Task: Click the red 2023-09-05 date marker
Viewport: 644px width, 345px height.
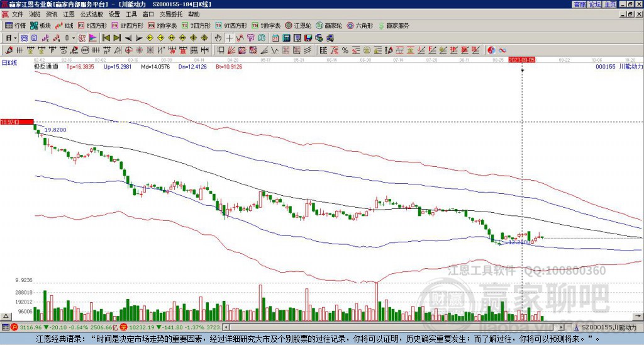Action: pyautogui.click(x=522, y=60)
